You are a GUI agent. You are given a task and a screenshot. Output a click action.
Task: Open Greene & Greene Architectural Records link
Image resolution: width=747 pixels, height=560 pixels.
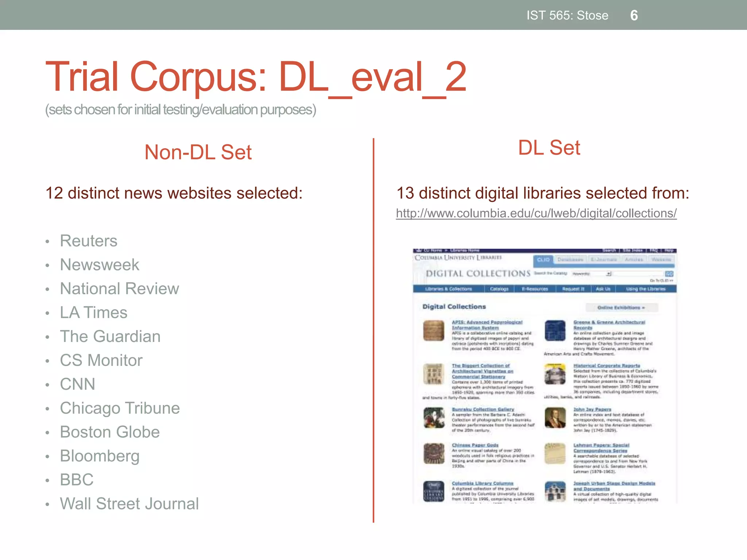(x=609, y=325)
